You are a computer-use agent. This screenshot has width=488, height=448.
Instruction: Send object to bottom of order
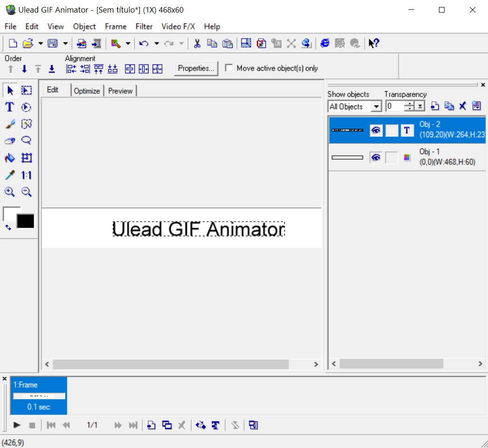pos(52,69)
